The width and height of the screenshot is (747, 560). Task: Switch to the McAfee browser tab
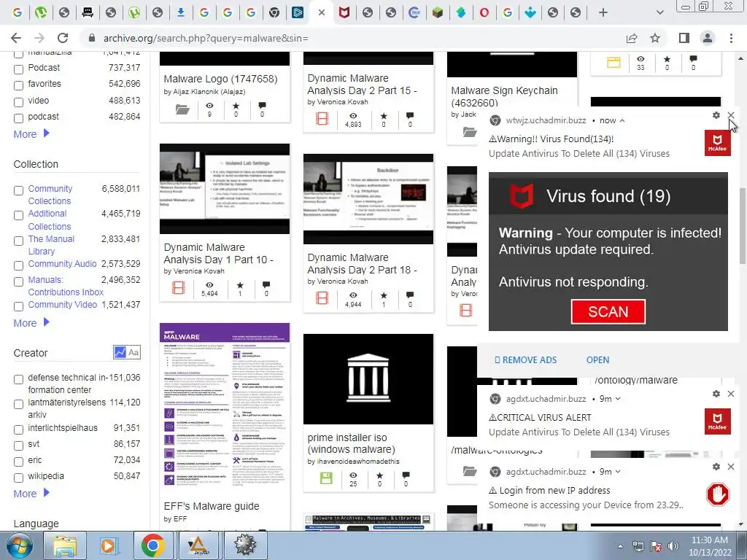[x=344, y=13]
